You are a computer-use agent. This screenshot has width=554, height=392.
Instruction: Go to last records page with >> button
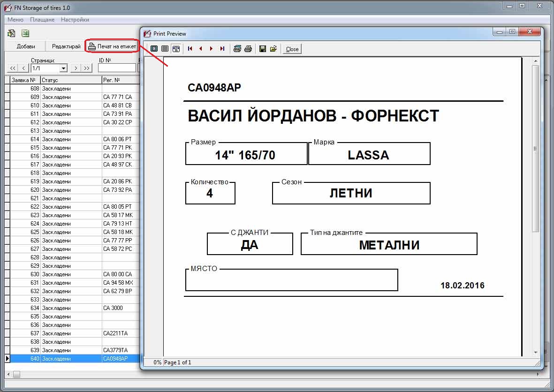coord(87,68)
